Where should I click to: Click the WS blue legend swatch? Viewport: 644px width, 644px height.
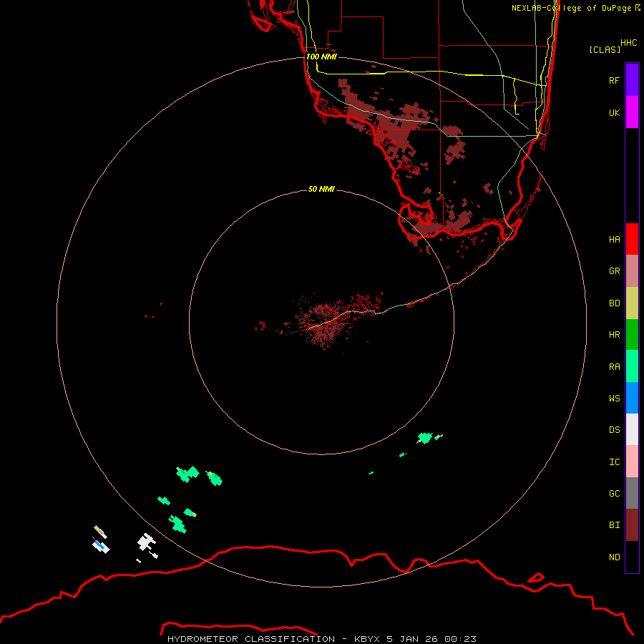tap(632, 398)
